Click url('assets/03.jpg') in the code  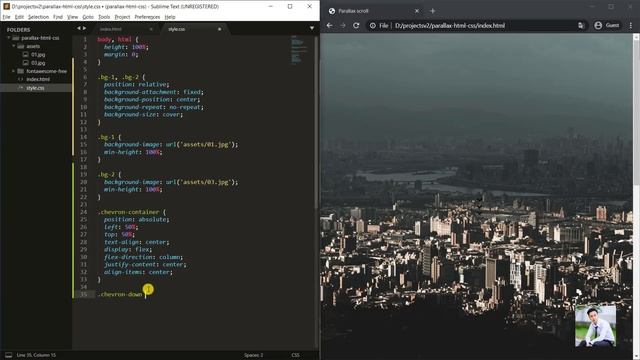click(199, 182)
